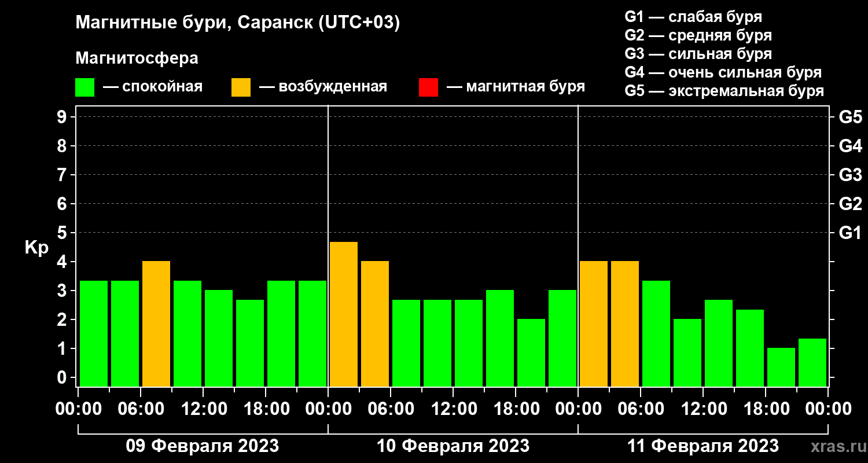The image size is (868, 463).
Task: Click the Магнитосфера legend heading
Action: pos(137,58)
